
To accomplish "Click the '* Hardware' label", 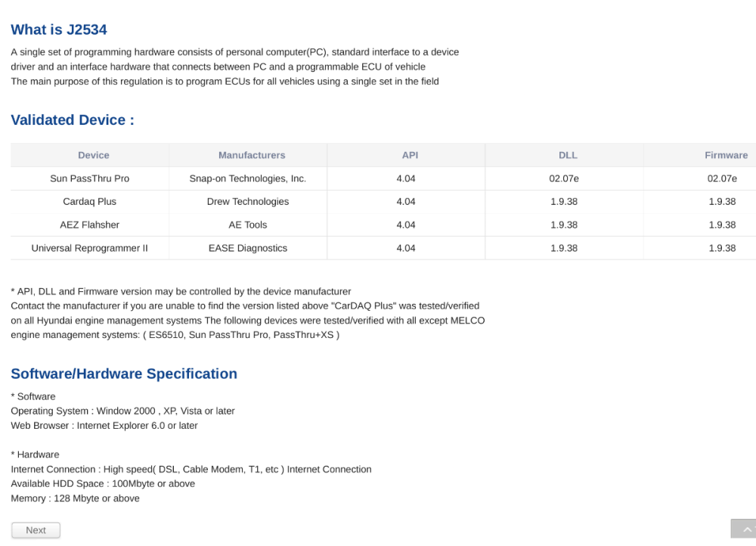I will pos(36,454).
